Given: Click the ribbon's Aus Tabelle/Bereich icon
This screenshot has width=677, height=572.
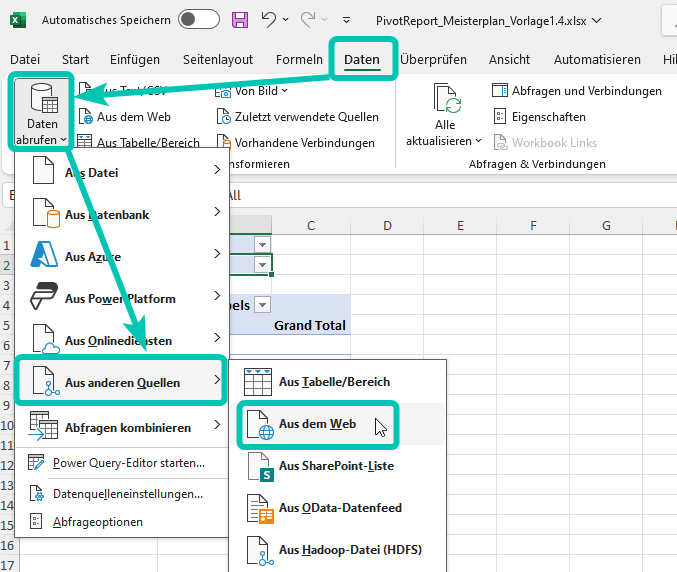Looking at the screenshot, I should point(84,142).
